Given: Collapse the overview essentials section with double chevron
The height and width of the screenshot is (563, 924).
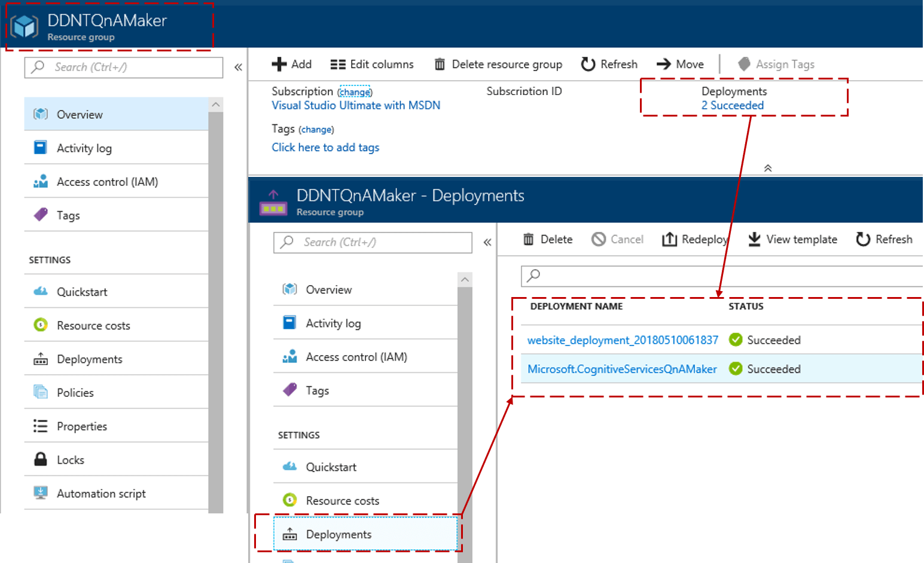Looking at the screenshot, I should point(768,168).
